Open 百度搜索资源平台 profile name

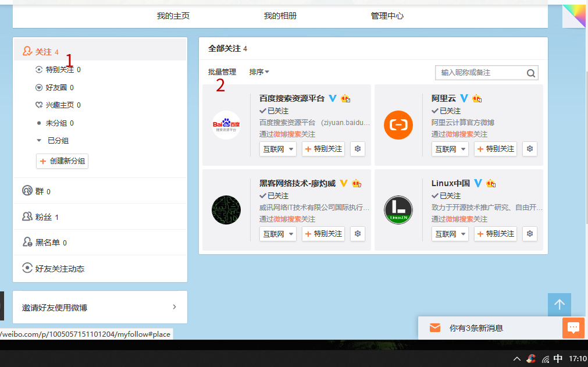pyautogui.click(x=292, y=99)
